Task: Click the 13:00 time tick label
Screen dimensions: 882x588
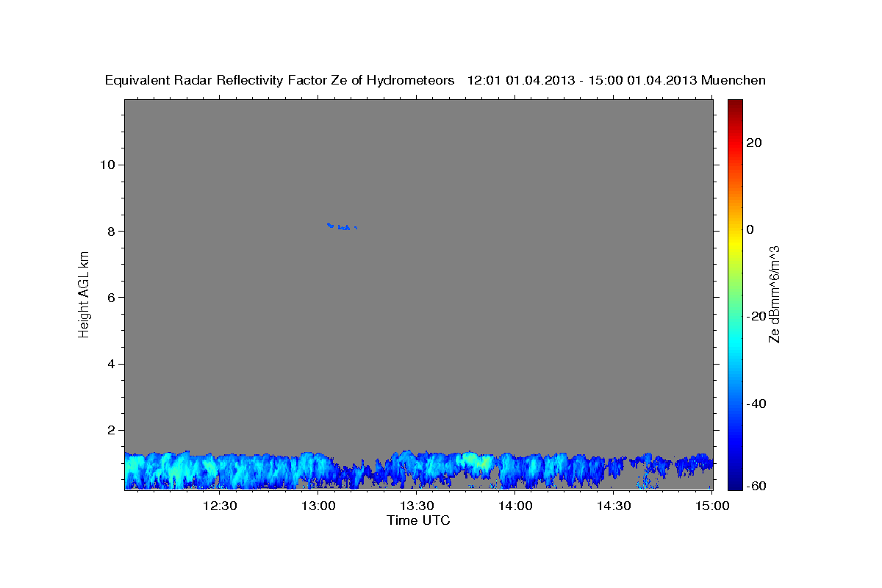Action: pos(319,506)
